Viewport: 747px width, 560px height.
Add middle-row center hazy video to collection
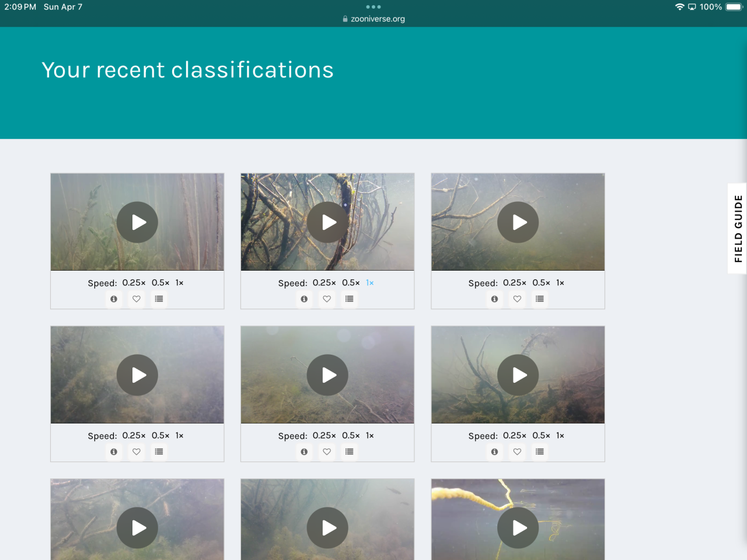pyautogui.click(x=349, y=452)
